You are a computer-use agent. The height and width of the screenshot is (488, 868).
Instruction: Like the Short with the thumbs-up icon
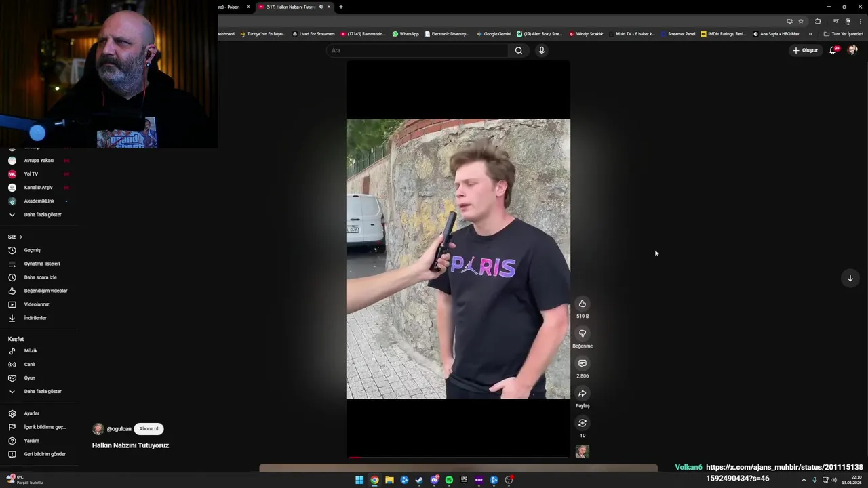coord(582,304)
